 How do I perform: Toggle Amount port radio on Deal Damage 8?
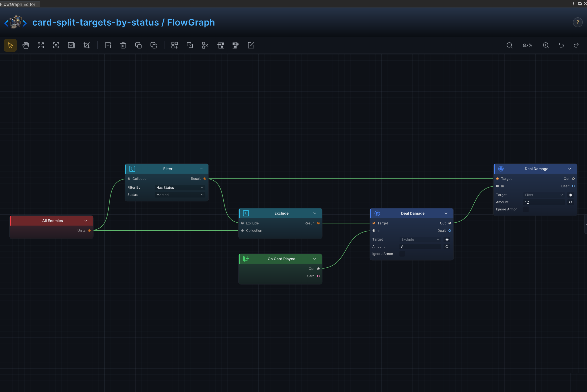tap(447, 247)
